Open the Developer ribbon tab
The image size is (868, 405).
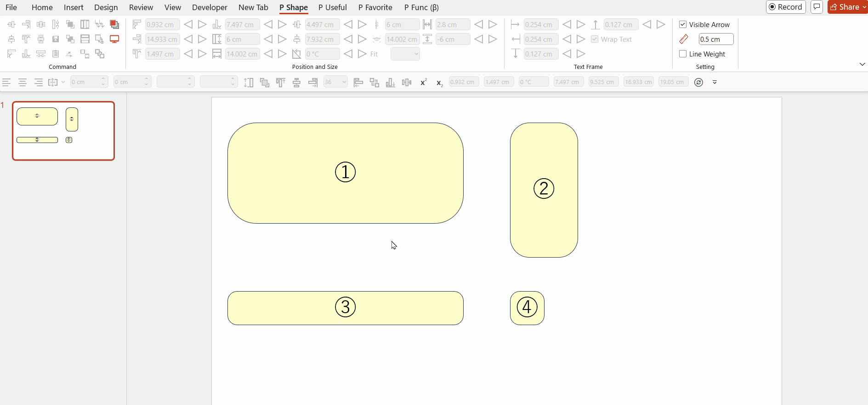(x=210, y=7)
